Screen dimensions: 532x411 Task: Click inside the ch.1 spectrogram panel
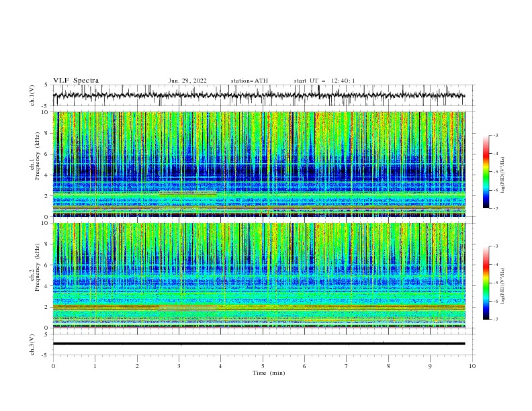[x=259, y=164]
